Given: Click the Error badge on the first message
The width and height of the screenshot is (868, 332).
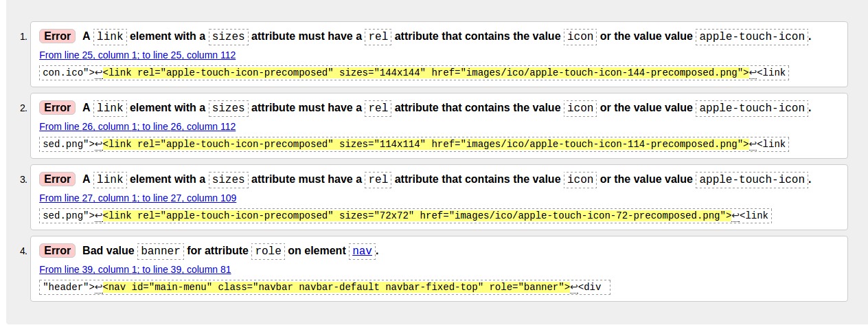Looking at the screenshot, I should coord(57,36).
